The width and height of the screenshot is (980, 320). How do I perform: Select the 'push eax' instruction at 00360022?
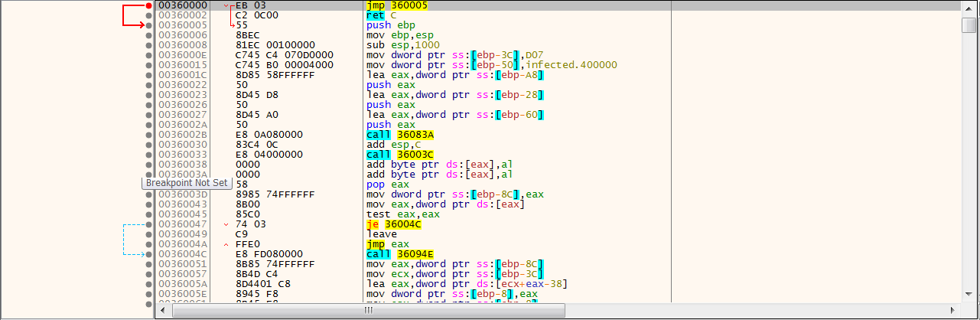(x=391, y=85)
